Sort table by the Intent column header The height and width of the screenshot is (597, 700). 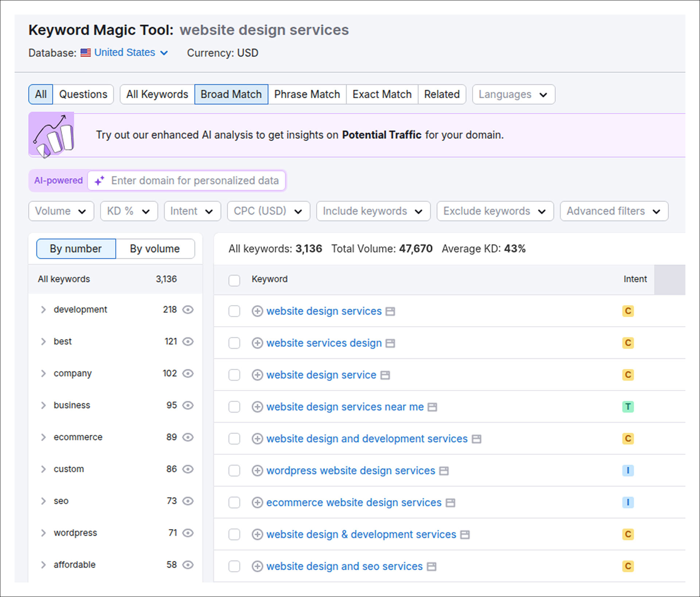(635, 279)
